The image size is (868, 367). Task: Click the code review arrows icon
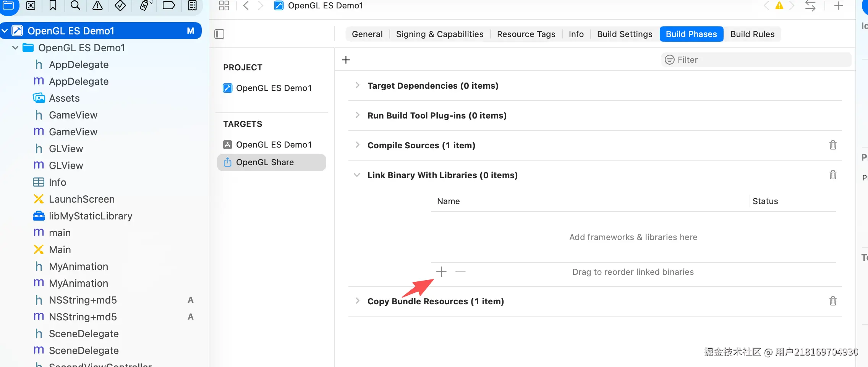point(810,5)
